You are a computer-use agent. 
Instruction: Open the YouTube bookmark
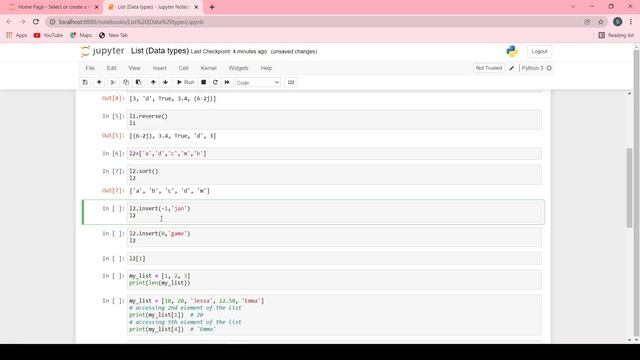[x=48, y=36]
